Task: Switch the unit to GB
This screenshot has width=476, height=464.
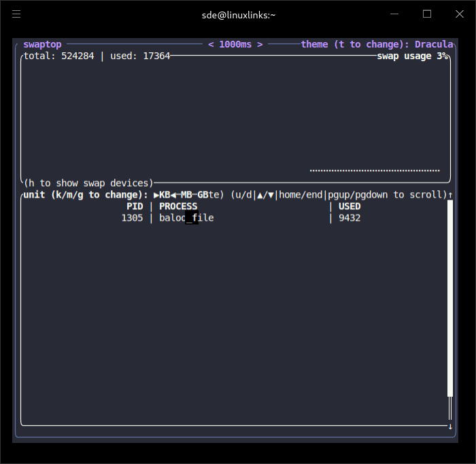Action: [x=203, y=195]
